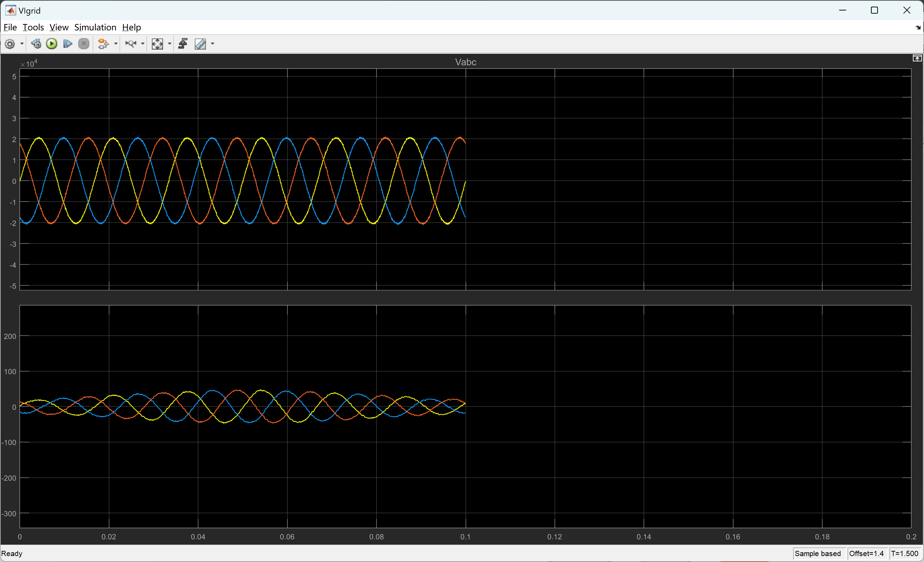Click the Highlight Simulink Block icon
Viewport: 924px width, 562px height.
tap(103, 44)
